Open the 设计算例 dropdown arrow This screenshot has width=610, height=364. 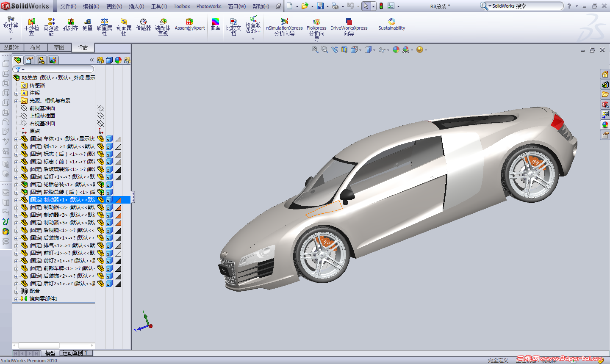pos(11,39)
